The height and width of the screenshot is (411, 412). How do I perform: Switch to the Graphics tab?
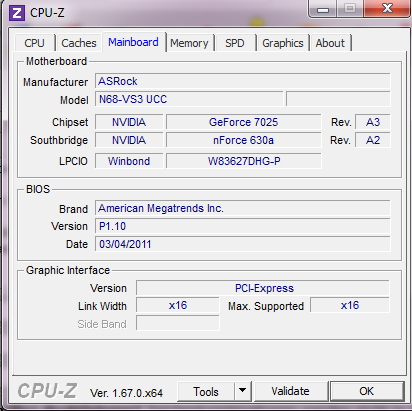pos(283,43)
